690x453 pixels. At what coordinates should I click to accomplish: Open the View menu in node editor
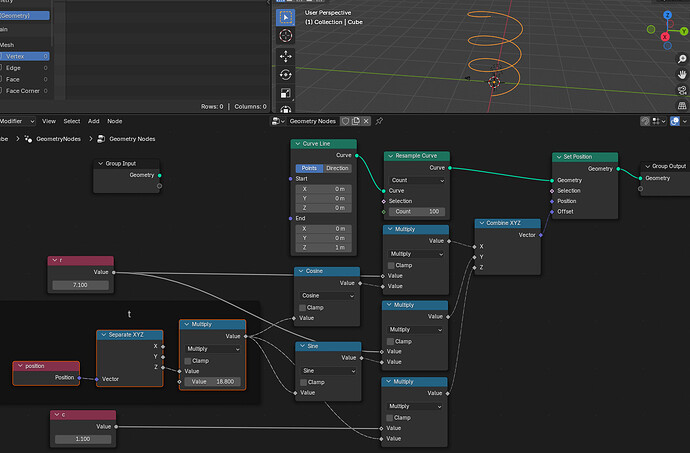(x=49, y=121)
